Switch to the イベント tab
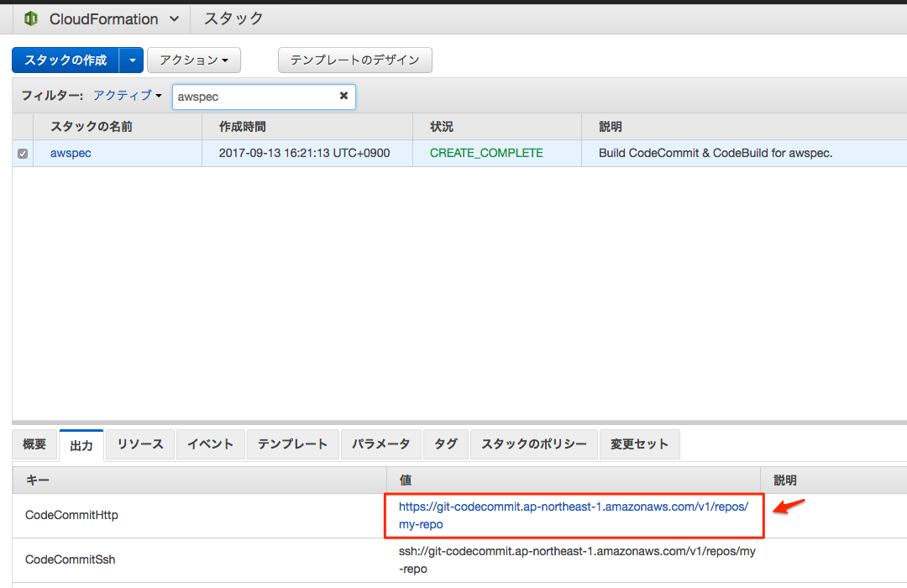907x588 pixels. [x=210, y=444]
